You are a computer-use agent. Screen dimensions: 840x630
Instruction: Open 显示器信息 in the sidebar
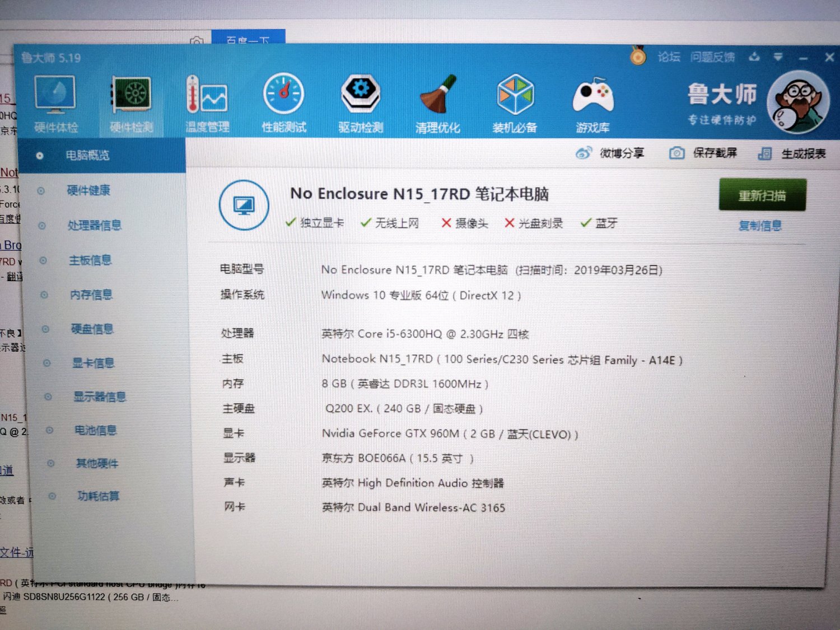100,396
